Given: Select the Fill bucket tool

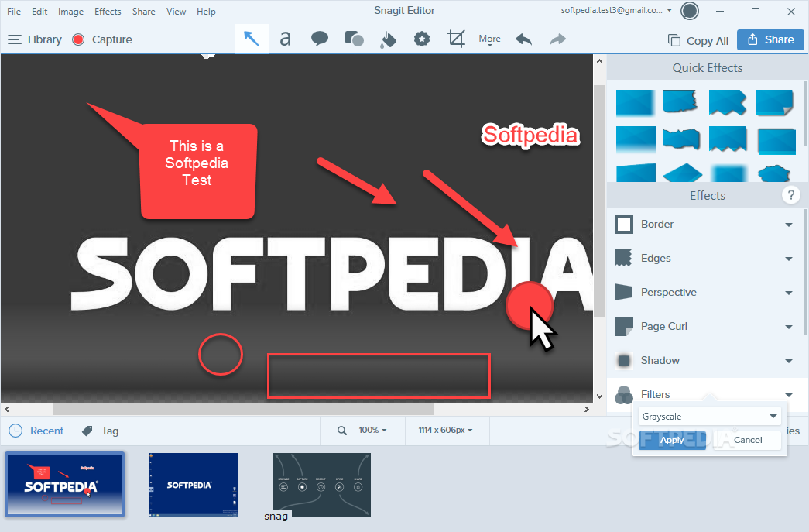Looking at the screenshot, I should click(x=388, y=39).
